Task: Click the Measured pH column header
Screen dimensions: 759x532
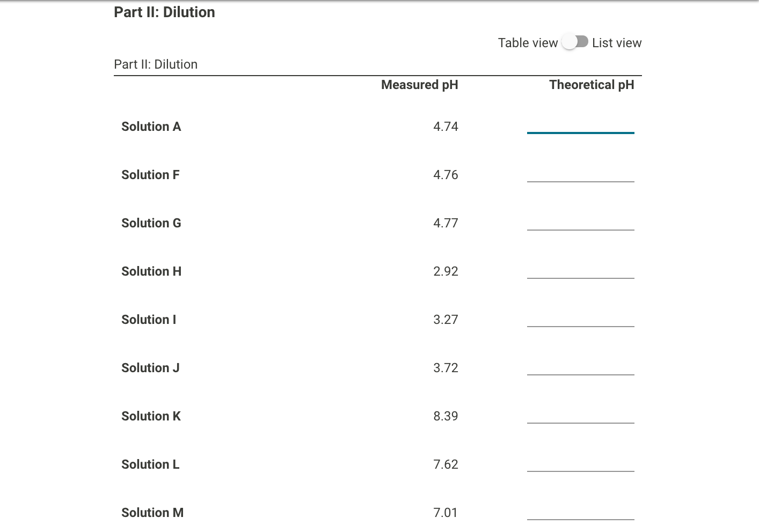Action: (x=419, y=84)
